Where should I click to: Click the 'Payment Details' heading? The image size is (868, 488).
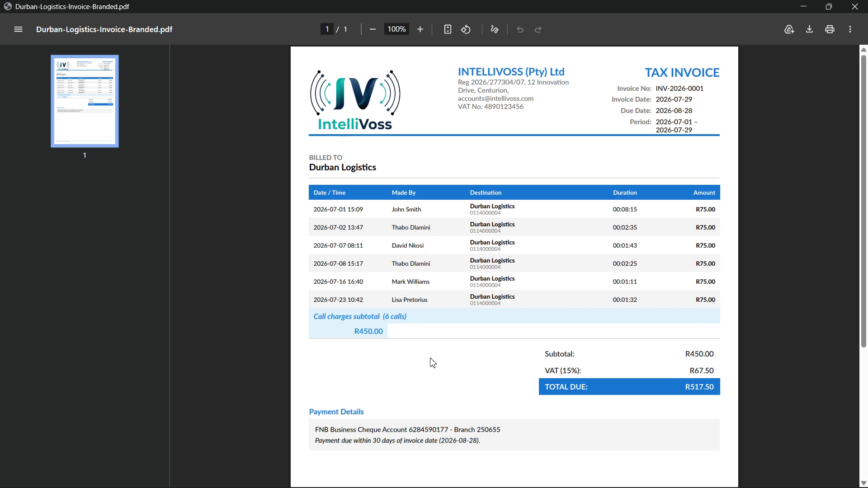[336, 412]
